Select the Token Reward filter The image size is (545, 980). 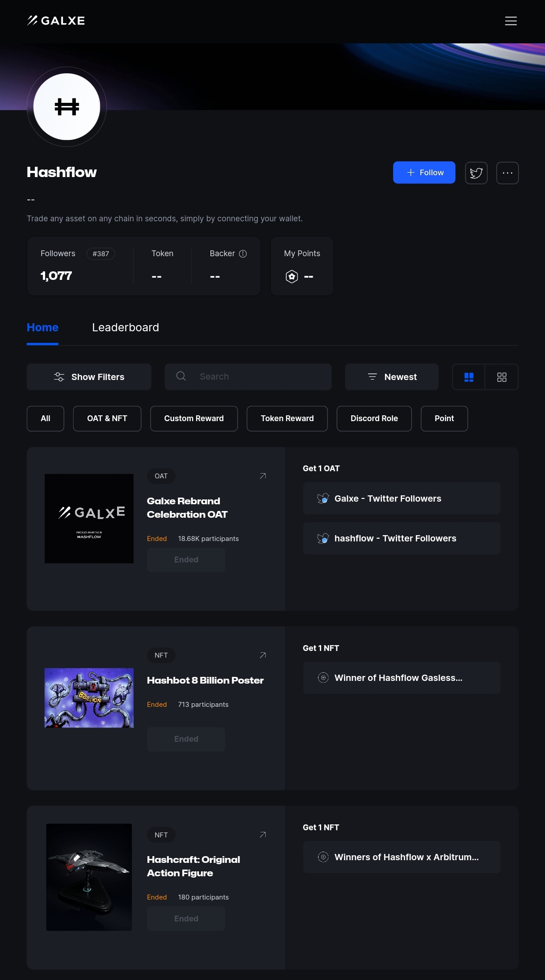(287, 418)
